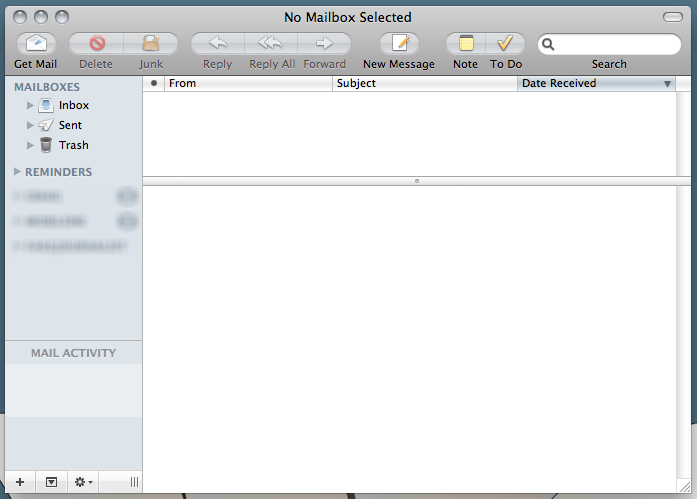Select the Inbox mailbox label
Screen dimensions: 697x499
point(74,105)
